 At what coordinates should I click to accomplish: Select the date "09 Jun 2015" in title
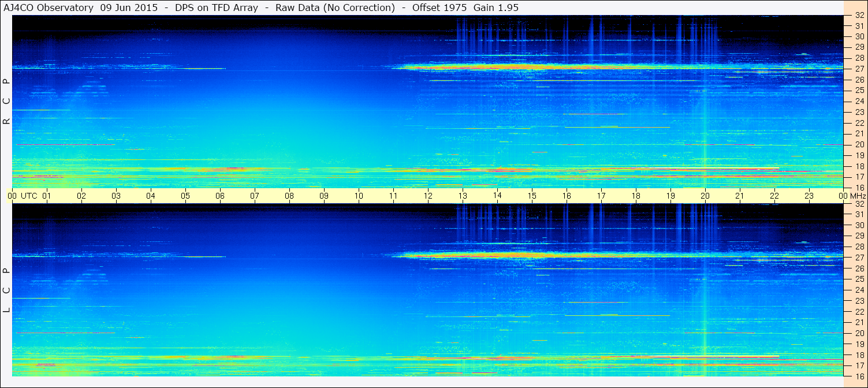coord(129,8)
